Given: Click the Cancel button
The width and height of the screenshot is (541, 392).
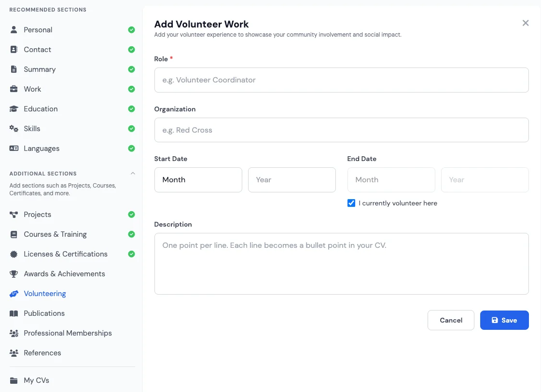Looking at the screenshot, I should point(451,320).
